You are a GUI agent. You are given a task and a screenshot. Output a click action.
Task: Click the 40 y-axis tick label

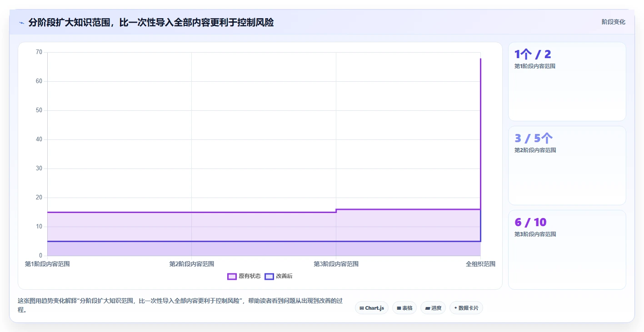click(x=39, y=139)
